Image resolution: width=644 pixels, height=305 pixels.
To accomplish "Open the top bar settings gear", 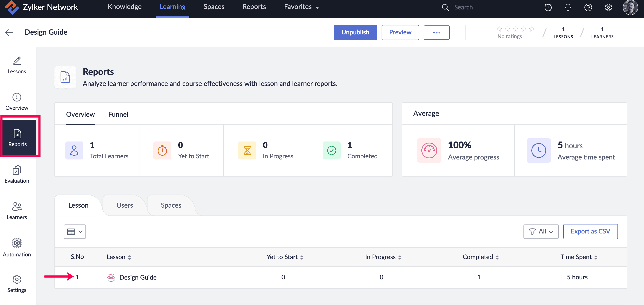I will (x=608, y=7).
